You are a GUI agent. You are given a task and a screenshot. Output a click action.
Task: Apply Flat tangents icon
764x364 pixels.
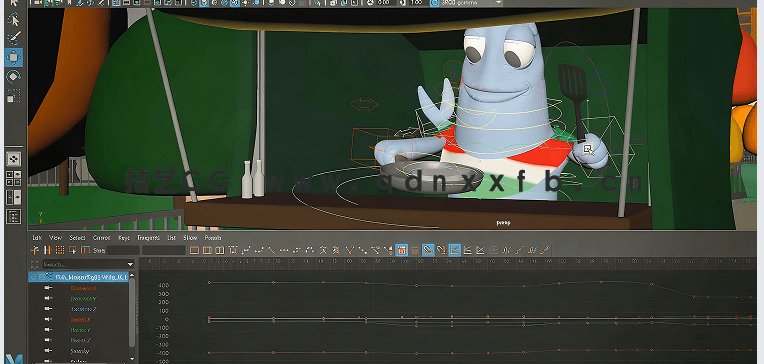click(284, 250)
